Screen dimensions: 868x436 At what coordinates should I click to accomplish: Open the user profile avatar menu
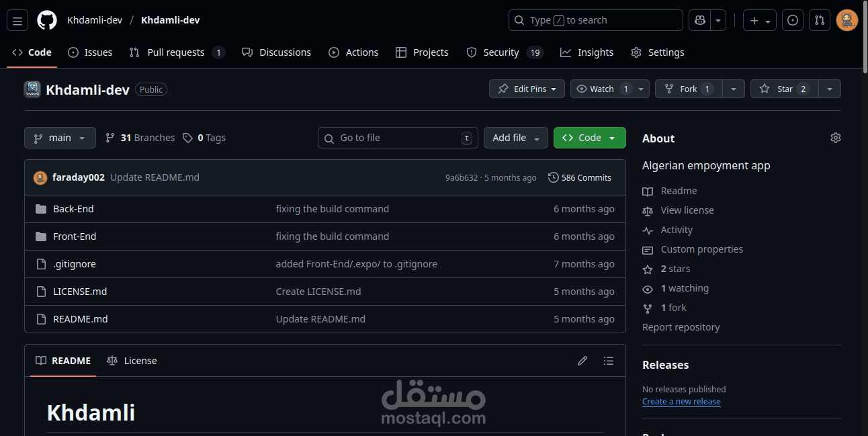(847, 20)
